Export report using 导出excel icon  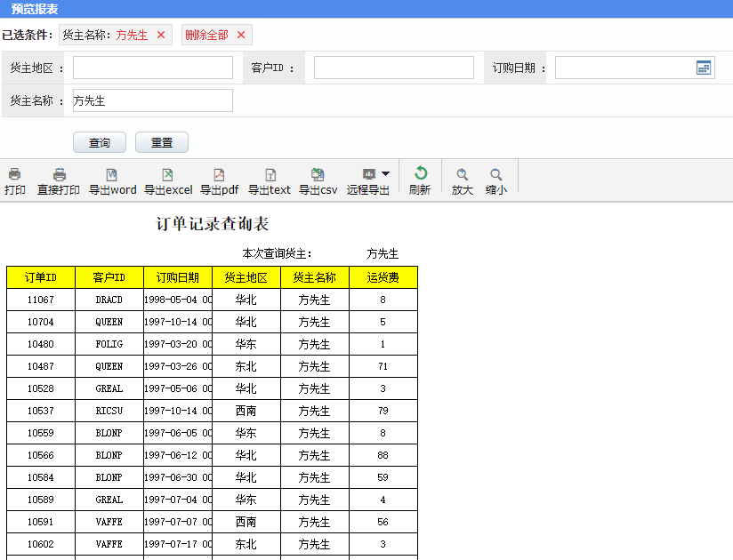pos(167,175)
